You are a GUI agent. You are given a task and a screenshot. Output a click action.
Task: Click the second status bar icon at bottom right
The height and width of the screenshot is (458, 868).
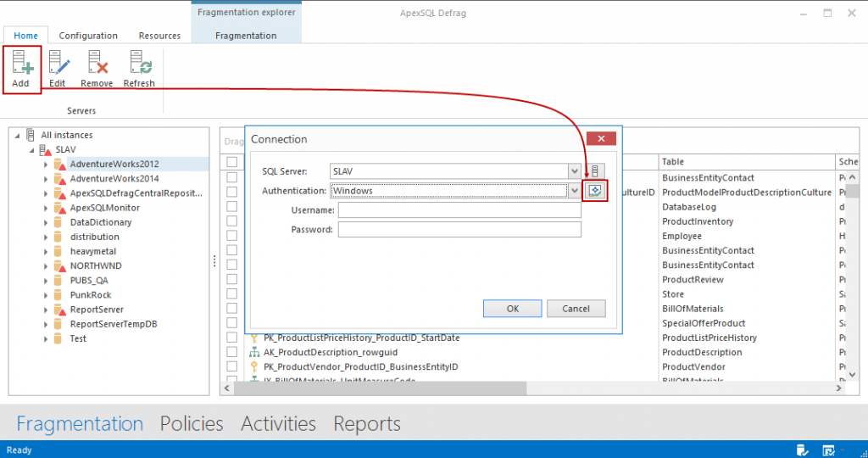[828, 450]
